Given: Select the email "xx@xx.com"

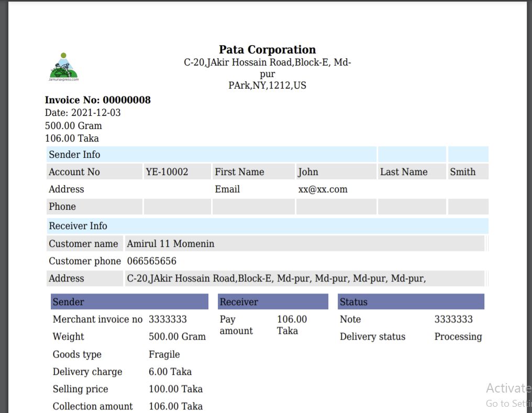Looking at the screenshot, I should (x=323, y=189).
